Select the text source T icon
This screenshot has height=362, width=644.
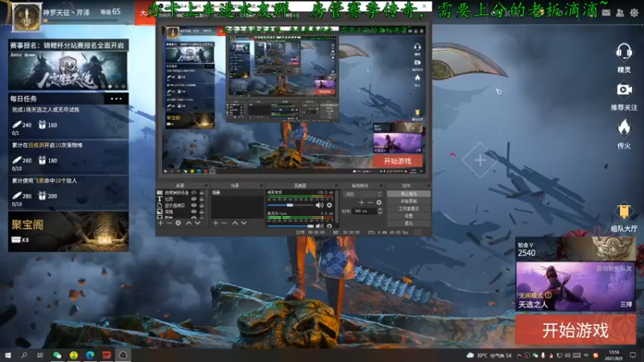[159, 199]
